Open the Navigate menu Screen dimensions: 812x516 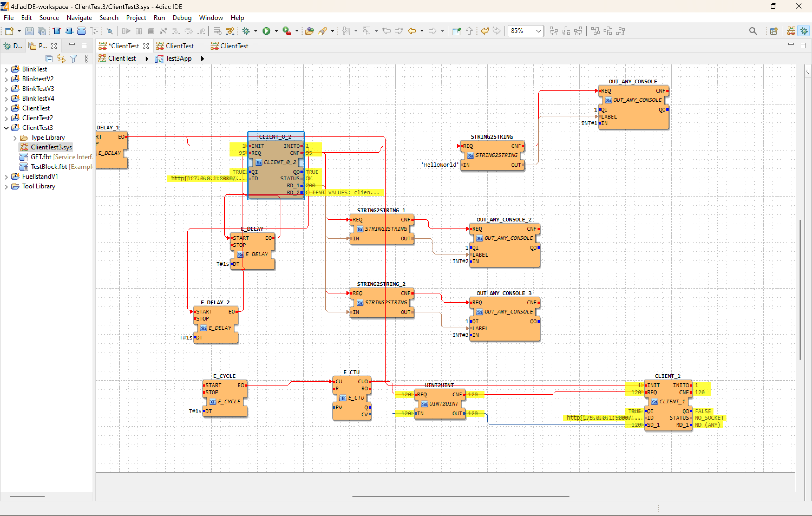point(79,18)
